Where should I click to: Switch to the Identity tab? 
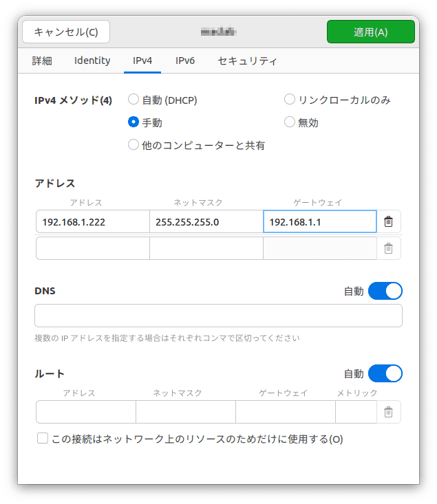point(92,61)
